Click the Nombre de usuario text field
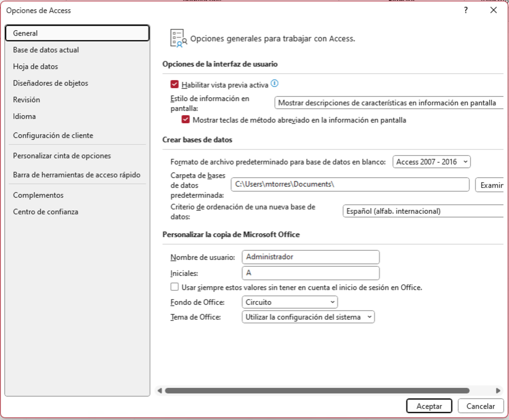 pos(311,257)
